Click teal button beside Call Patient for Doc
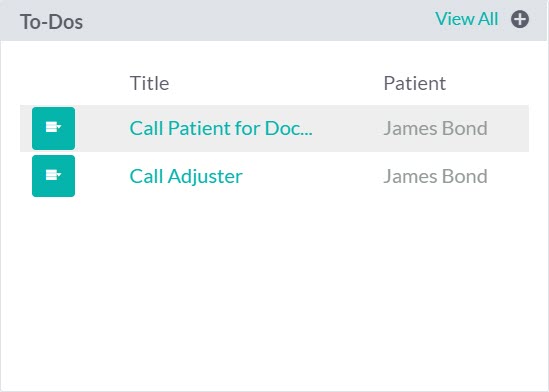 coord(53,128)
